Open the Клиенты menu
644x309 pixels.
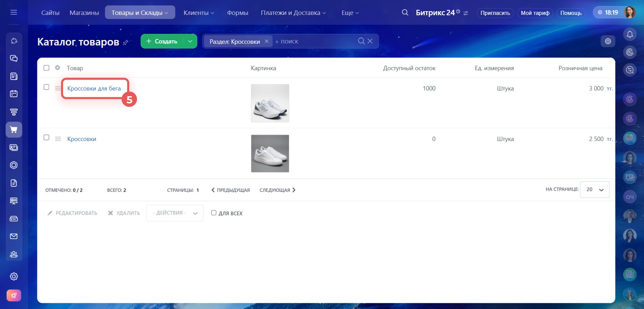[199, 13]
